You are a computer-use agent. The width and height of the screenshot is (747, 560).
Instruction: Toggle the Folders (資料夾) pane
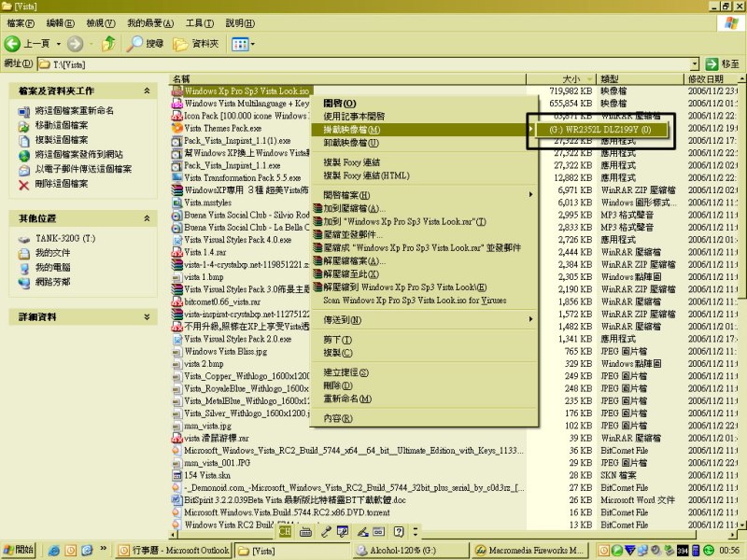(x=196, y=44)
